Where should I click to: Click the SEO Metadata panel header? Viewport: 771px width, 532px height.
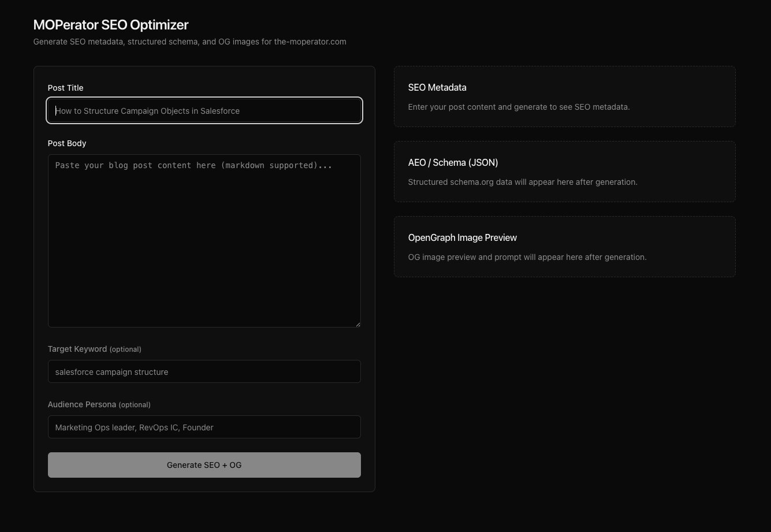coord(437,87)
